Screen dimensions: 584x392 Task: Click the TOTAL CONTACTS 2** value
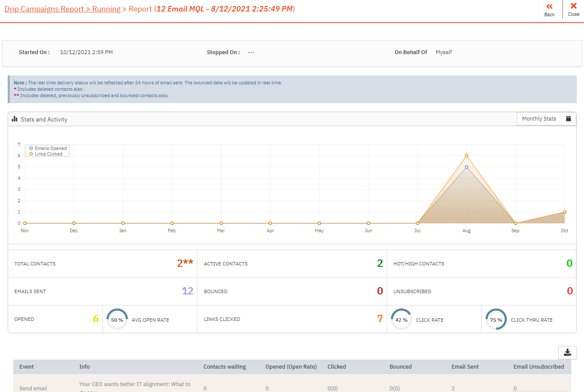pyautogui.click(x=185, y=263)
